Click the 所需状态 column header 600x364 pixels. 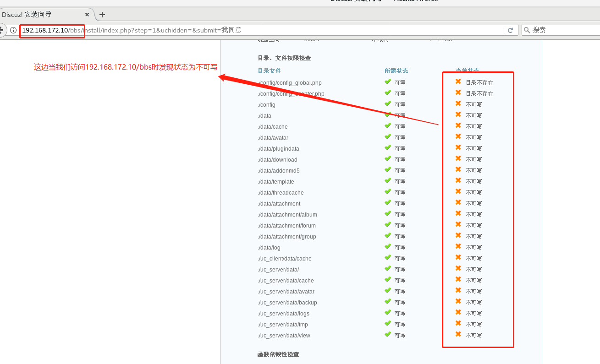tap(396, 71)
